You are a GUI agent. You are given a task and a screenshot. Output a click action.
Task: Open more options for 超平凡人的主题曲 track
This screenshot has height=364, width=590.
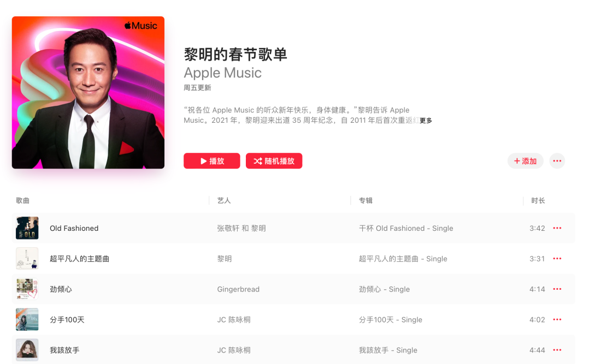(557, 259)
